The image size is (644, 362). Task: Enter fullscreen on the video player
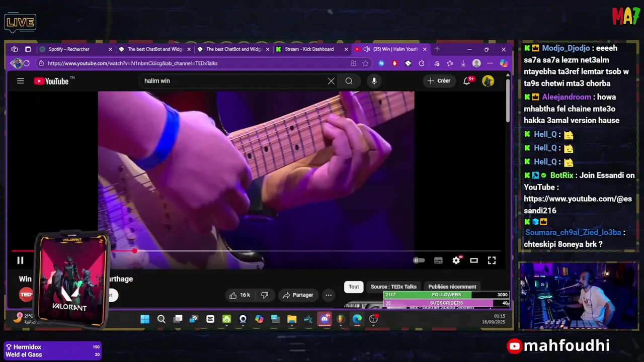tap(492, 260)
